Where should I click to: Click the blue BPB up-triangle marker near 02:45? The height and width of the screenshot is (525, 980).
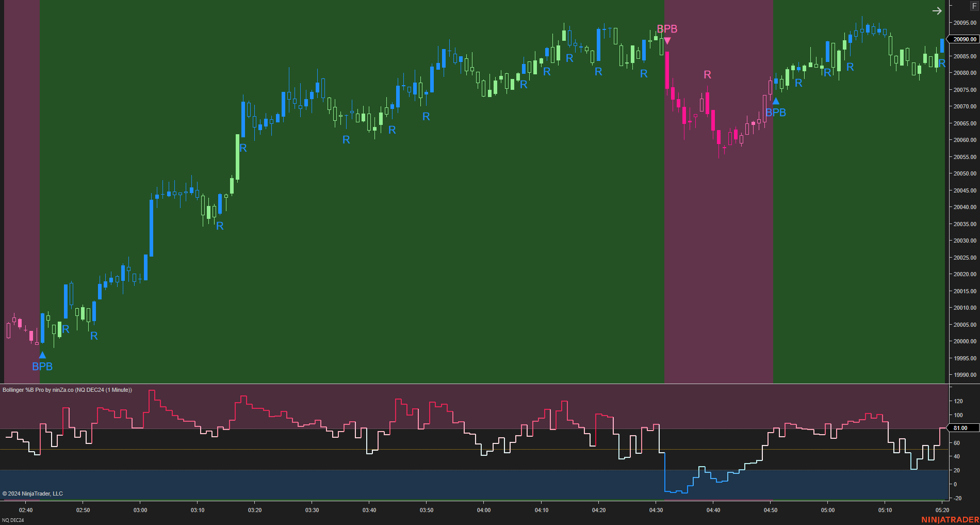coord(42,355)
